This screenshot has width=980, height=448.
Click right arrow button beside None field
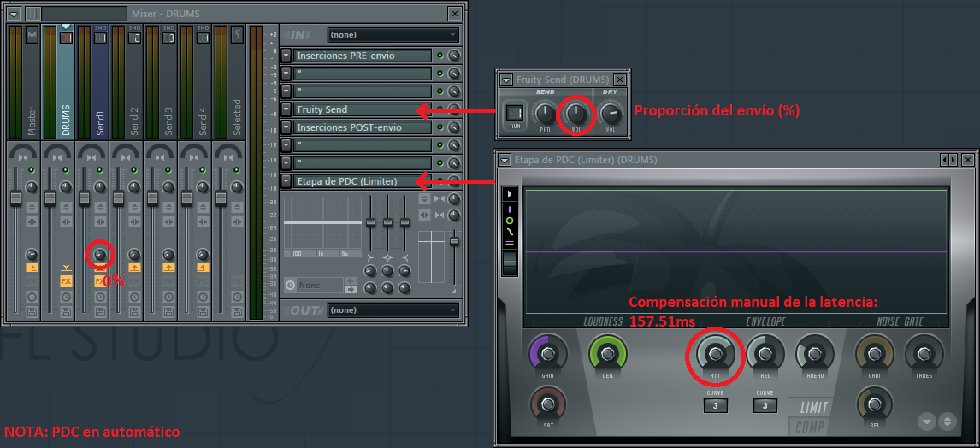[351, 289]
